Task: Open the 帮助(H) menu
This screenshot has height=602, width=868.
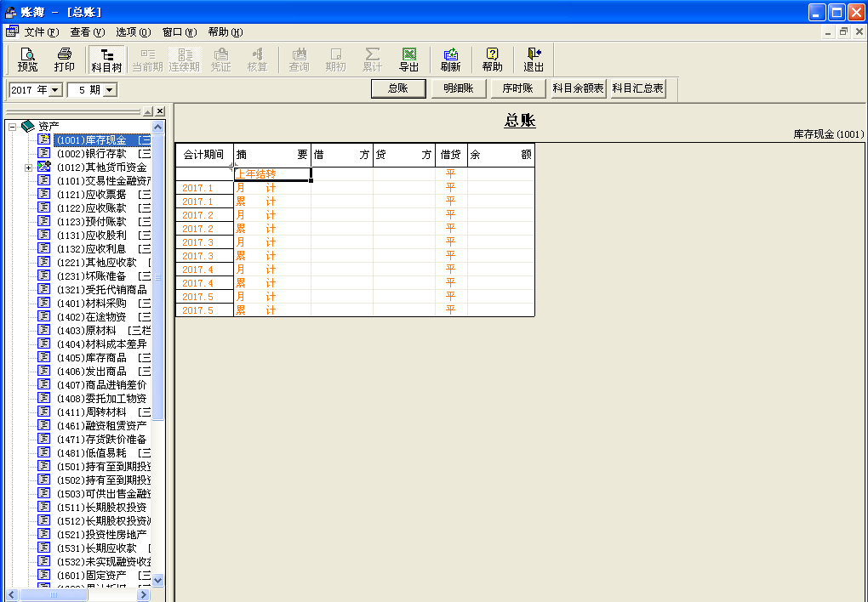Action: click(226, 32)
